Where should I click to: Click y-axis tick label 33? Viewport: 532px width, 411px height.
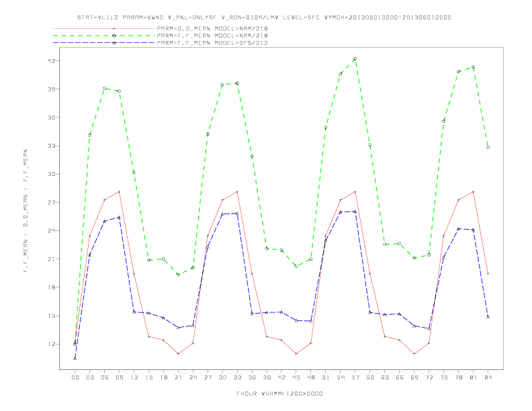pyautogui.click(x=52, y=146)
